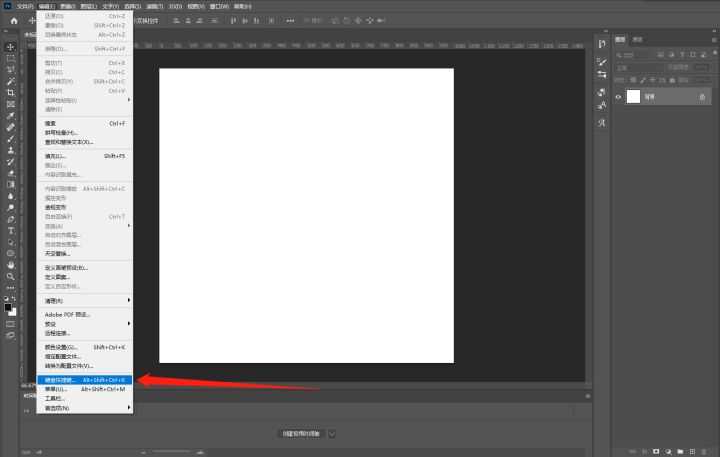This screenshot has height=457, width=720.
Task: Choose Search Ctrl+F menu entry
Action: coord(85,124)
